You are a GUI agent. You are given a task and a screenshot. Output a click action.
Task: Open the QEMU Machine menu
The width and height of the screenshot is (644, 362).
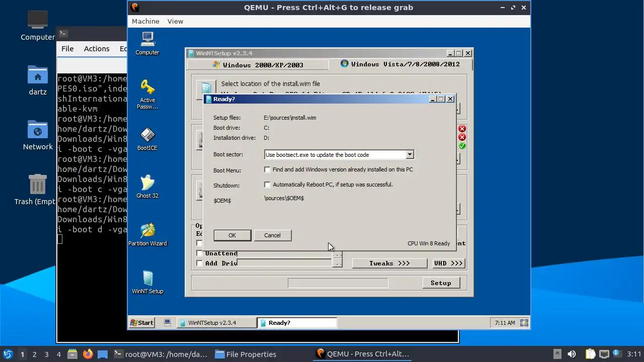(145, 21)
